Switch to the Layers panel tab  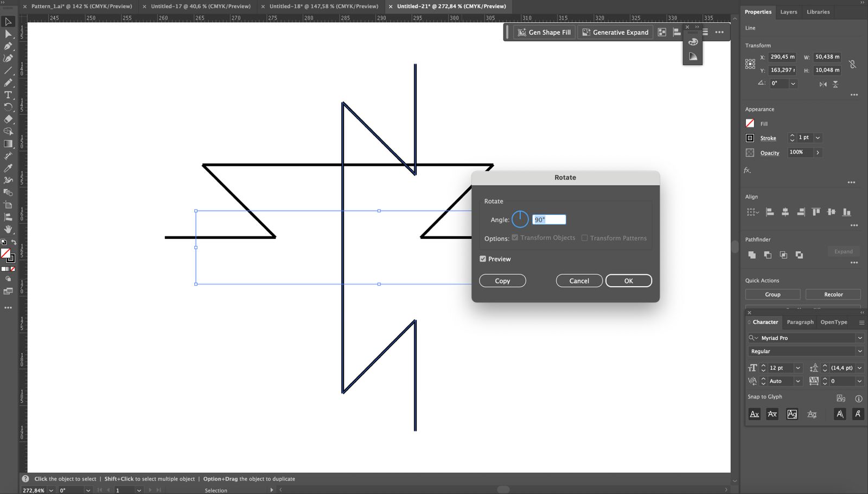point(788,12)
